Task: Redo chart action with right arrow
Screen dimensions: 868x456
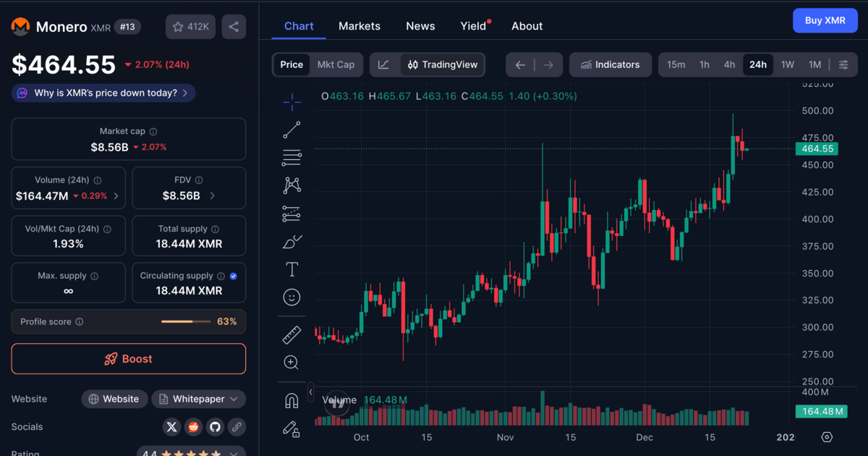Action: tap(548, 64)
